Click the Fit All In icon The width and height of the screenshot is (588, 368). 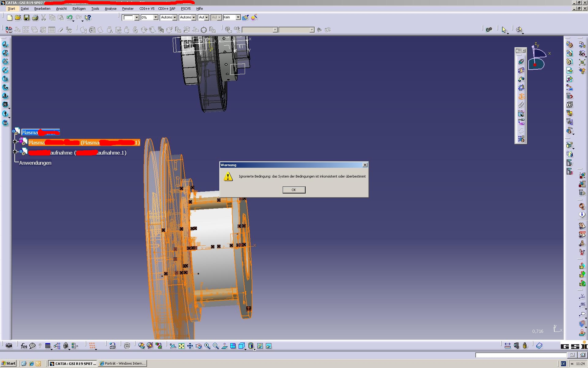181,346
